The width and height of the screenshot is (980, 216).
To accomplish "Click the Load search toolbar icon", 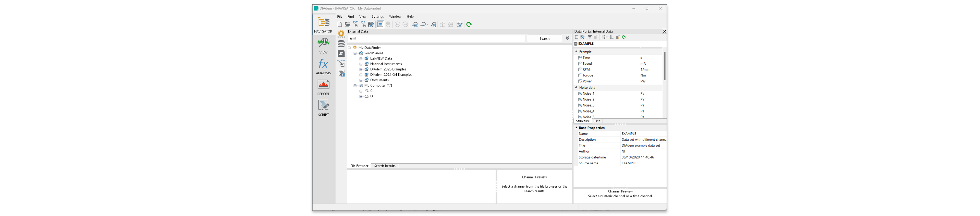I will (x=423, y=24).
